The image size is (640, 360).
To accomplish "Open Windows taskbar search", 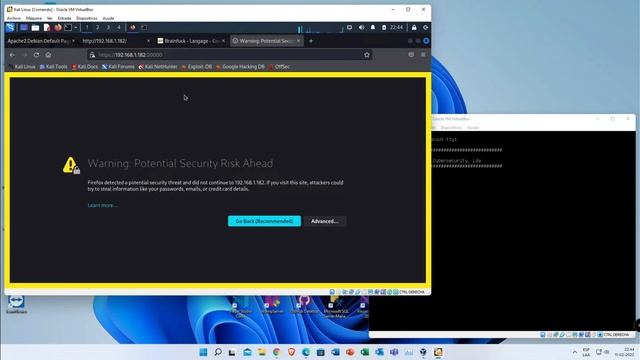I will (218, 352).
